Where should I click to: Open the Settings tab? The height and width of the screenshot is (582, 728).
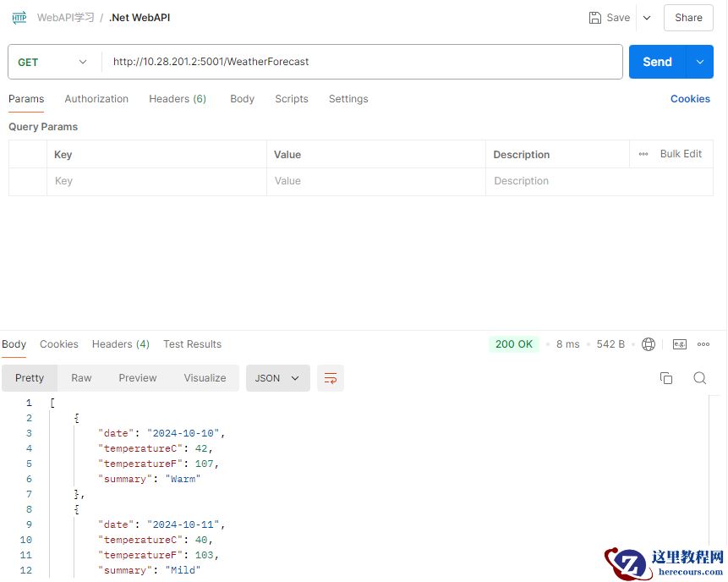(348, 99)
